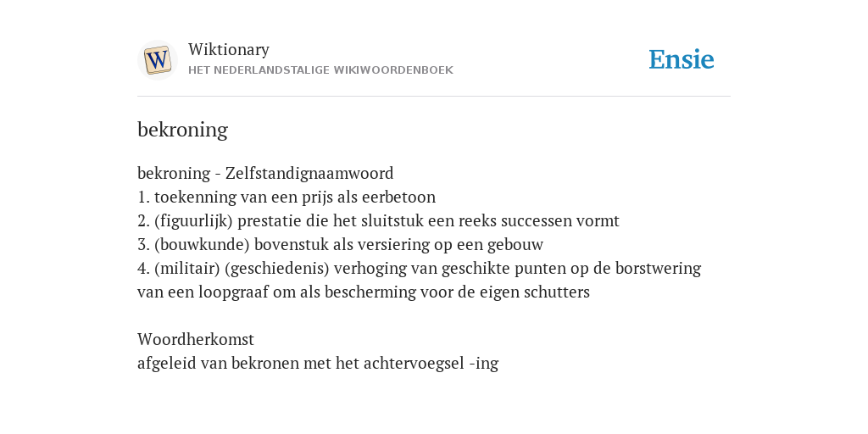The image size is (868, 434).
Task: Open the Ensie logo link
Action: point(682,60)
